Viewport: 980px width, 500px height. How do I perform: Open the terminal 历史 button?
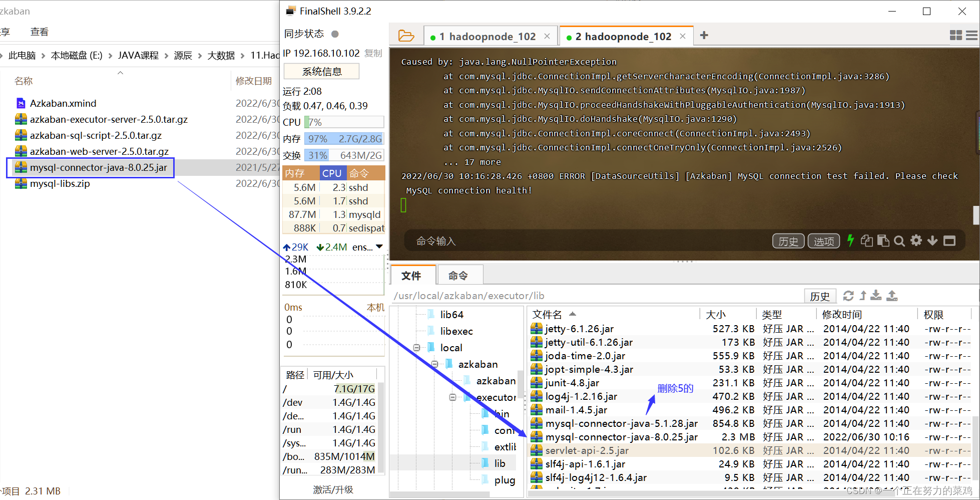pos(788,241)
